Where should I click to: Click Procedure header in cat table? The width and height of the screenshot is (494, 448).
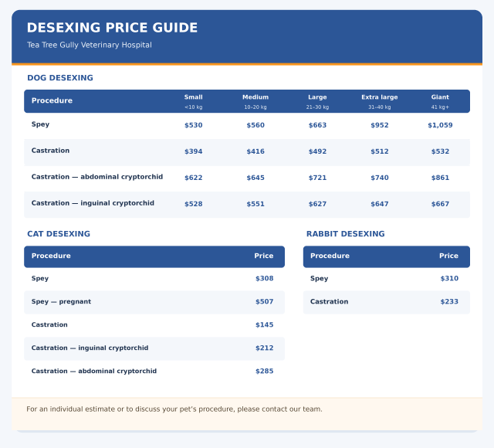[x=51, y=256]
